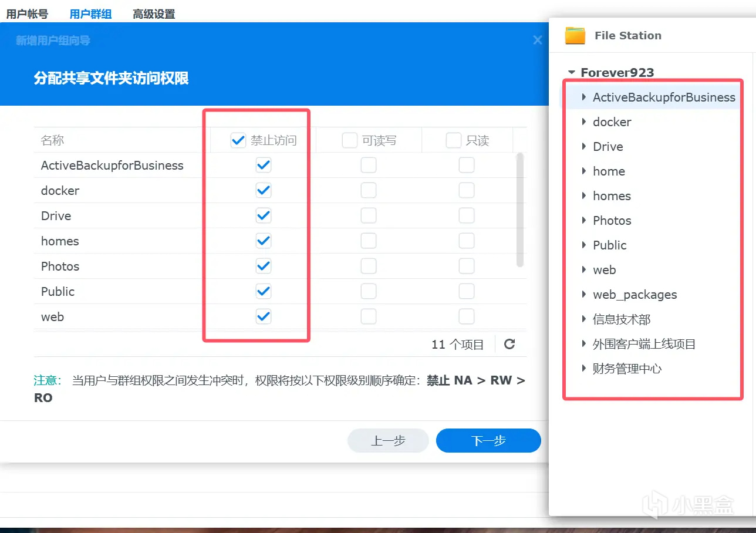The height and width of the screenshot is (533, 756).
Task: Click the homes row name in the permission table
Action: point(60,241)
